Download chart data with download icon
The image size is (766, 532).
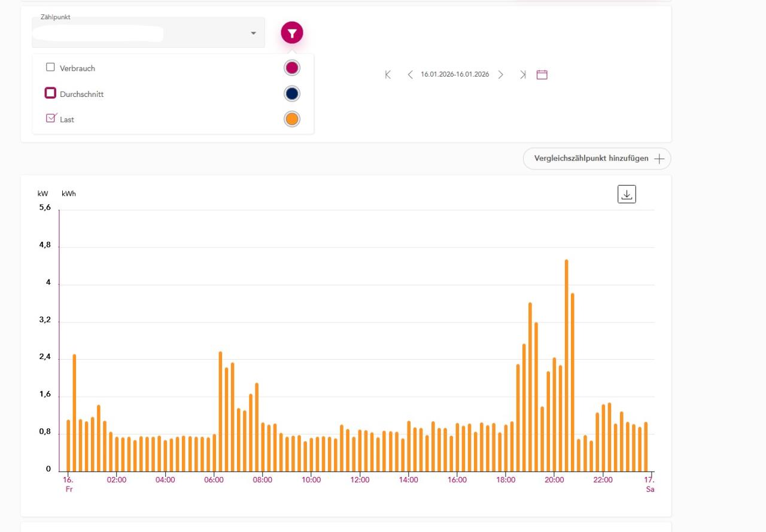627,194
